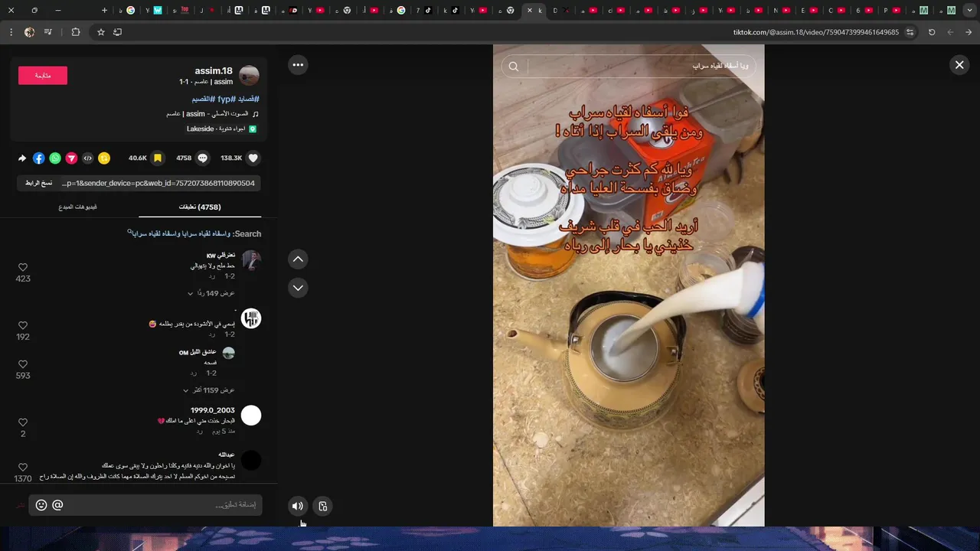Open the browser extensions puzzle icon
980x551 pixels.
75,32
